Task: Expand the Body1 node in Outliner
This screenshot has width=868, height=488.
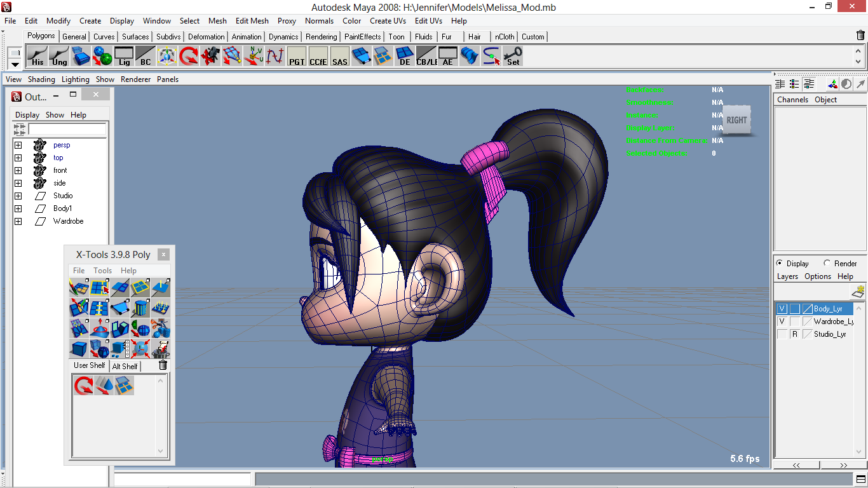Action: coord(18,208)
